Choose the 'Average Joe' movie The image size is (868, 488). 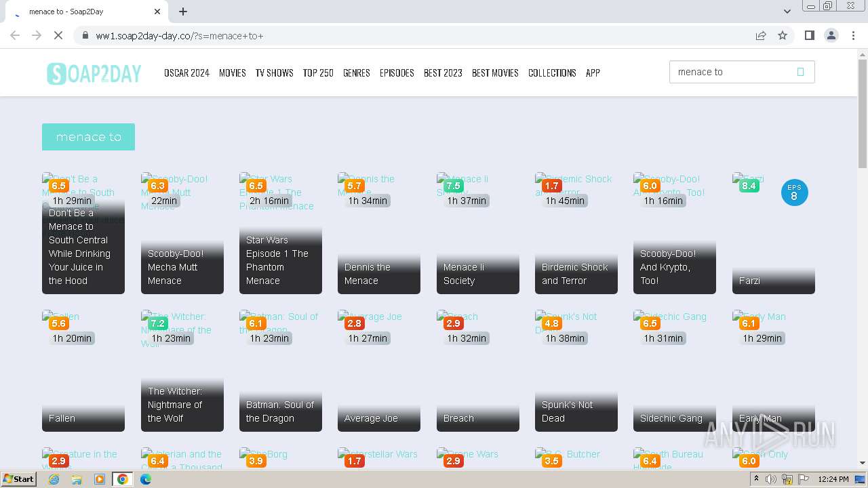(379, 371)
